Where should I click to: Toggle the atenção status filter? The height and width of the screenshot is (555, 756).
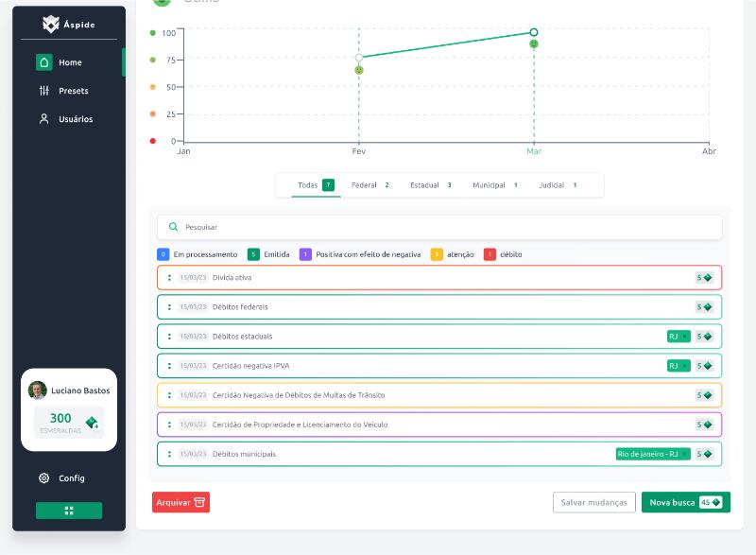coord(453,254)
